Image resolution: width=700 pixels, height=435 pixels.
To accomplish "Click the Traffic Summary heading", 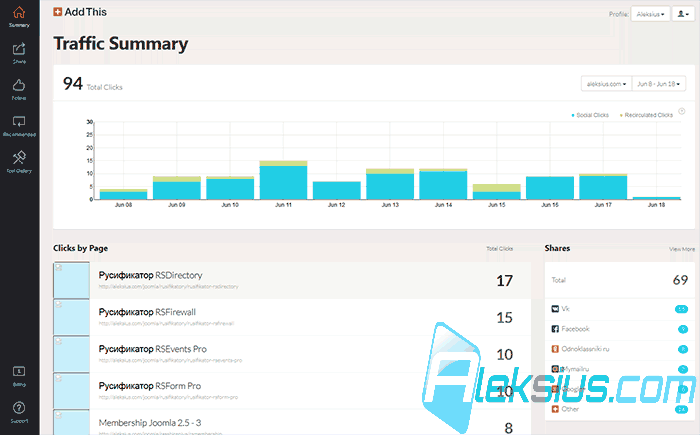I will click(121, 44).
